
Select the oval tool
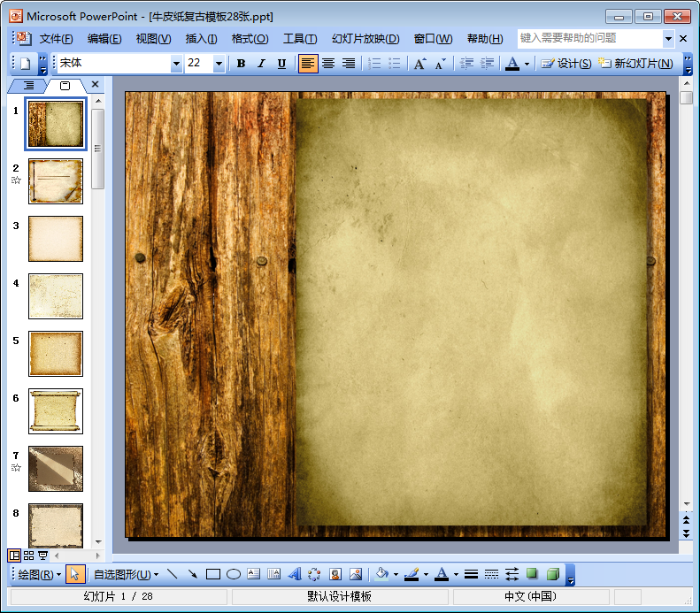[x=234, y=575]
